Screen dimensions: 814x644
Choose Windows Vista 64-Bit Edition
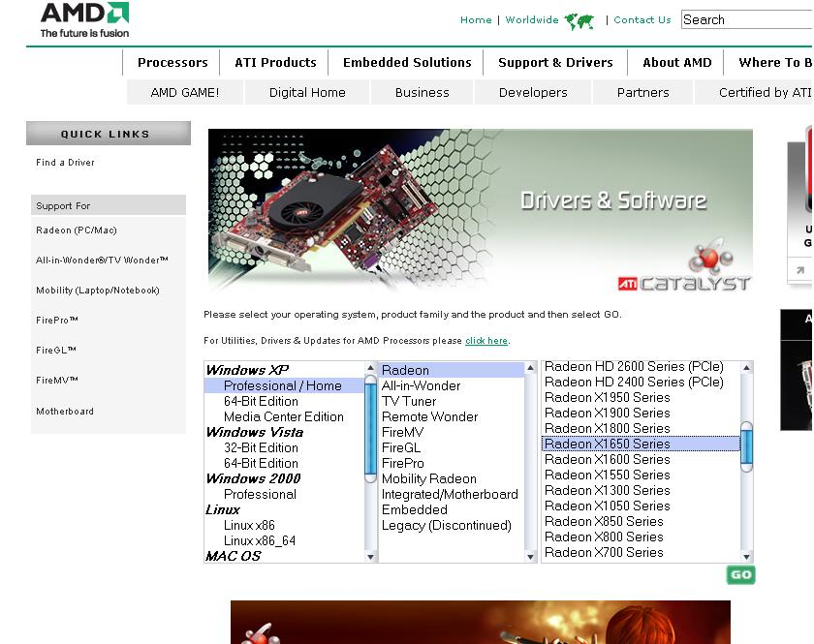(261, 463)
